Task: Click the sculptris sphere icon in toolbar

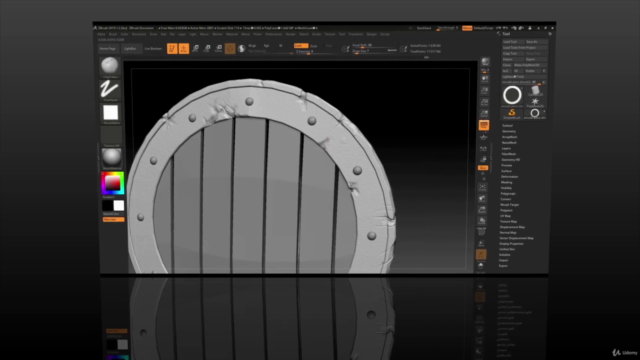Action: pos(241,49)
